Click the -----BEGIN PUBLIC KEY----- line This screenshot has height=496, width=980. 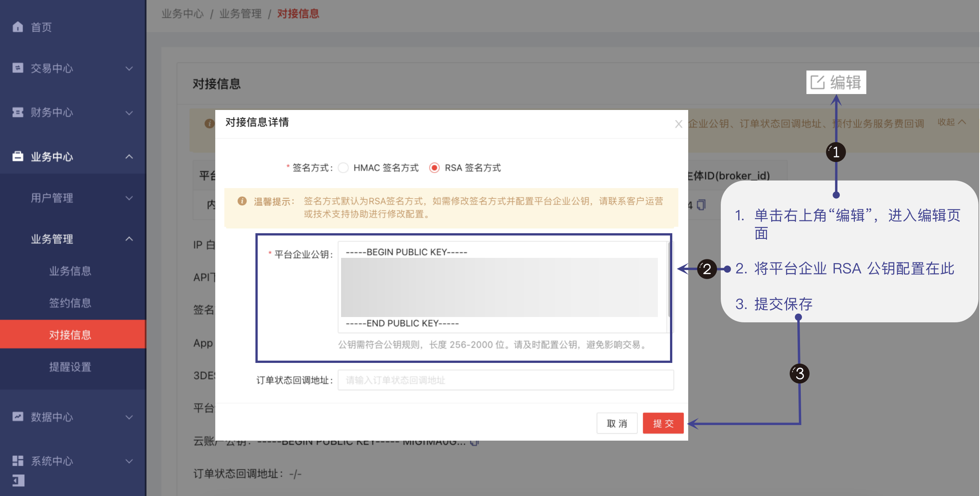(406, 252)
